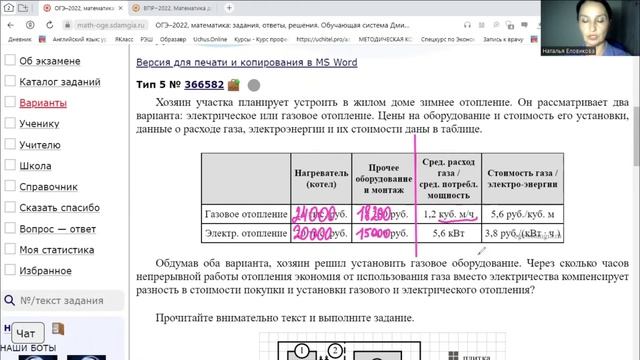This screenshot has width=640, height=360.
Task: Reload the page with the refresh icon
Action: [x=49, y=25]
